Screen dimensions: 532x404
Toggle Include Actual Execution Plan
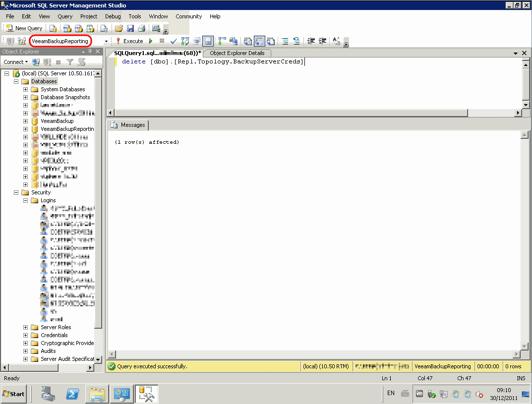point(222,41)
